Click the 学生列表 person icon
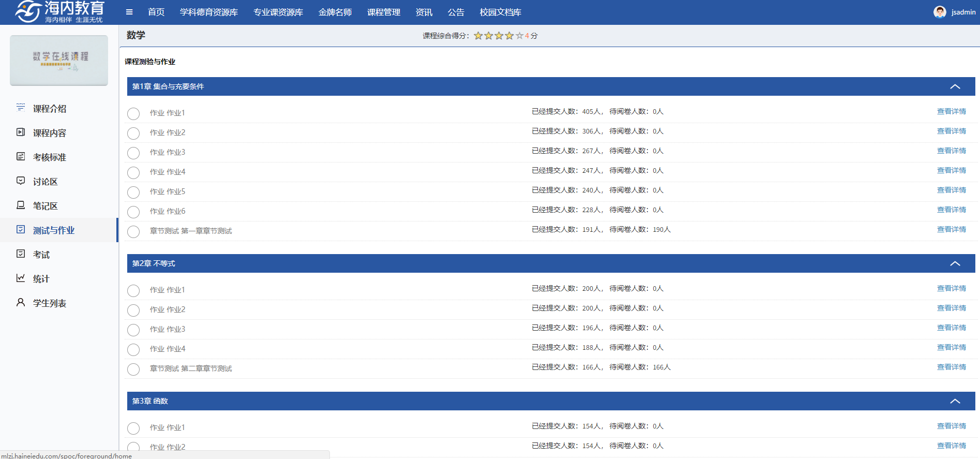The height and width of the screenshot is (459, 980). [21, 302]
